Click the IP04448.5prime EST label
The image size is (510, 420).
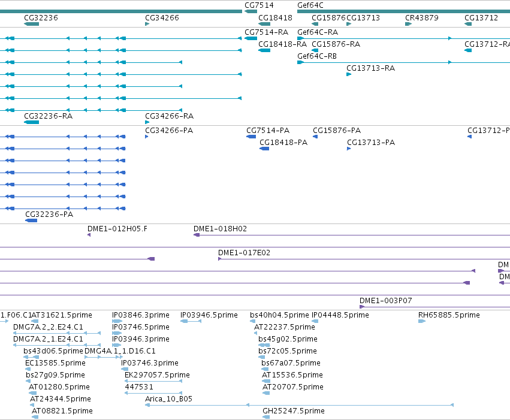click(x=340, y=315)
